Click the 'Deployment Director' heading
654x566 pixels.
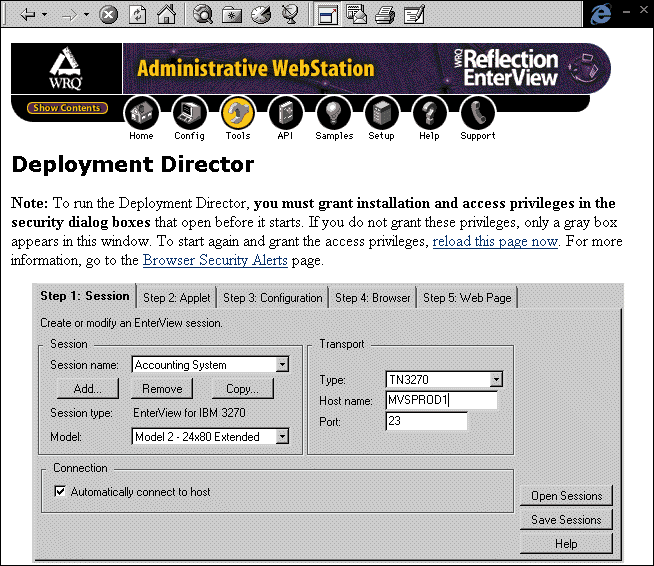pyautogui.click(x=133, y=164)
